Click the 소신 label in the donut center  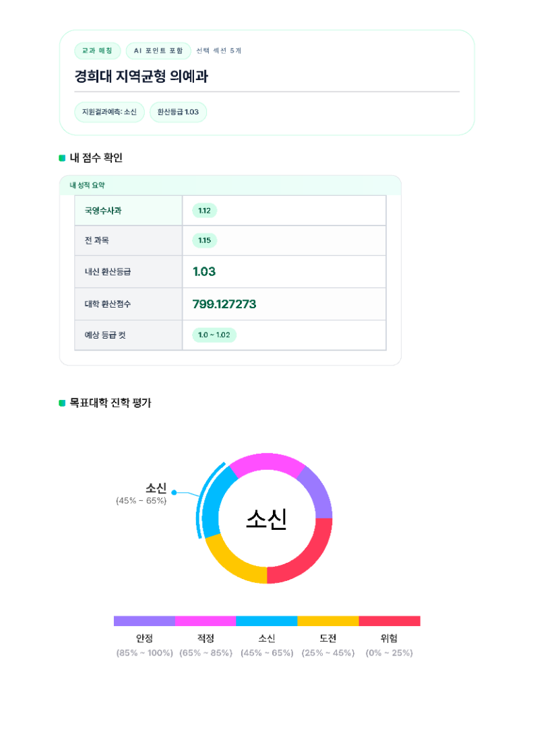coord(267,519)
